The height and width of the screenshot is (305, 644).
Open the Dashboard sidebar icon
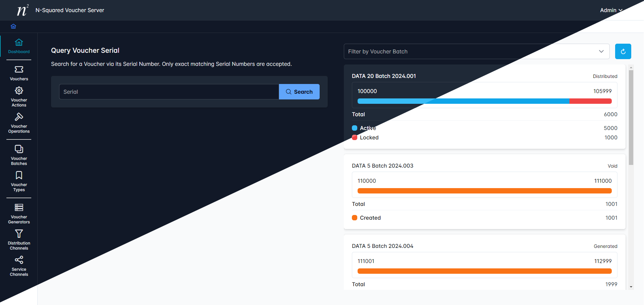tap(19, 43)
